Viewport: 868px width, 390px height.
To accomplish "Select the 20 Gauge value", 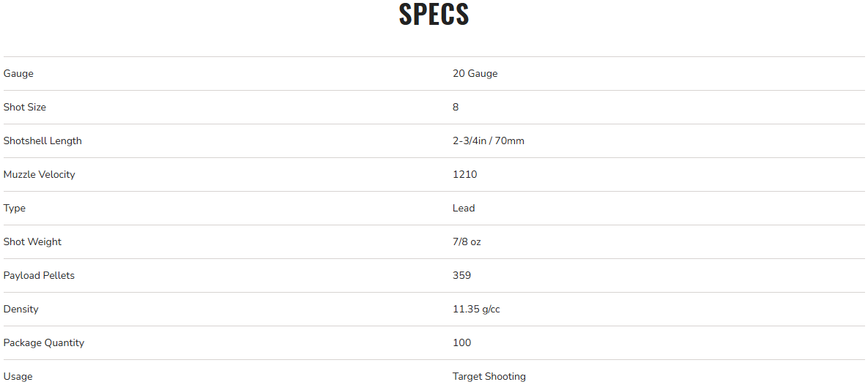I will pos(475,73).
